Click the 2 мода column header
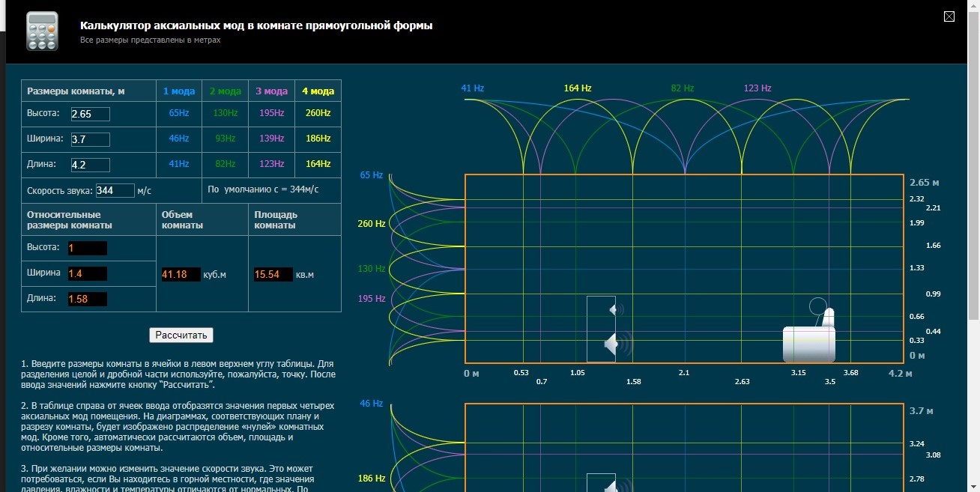The image size is (980, 492). click(x=226, y=91)
